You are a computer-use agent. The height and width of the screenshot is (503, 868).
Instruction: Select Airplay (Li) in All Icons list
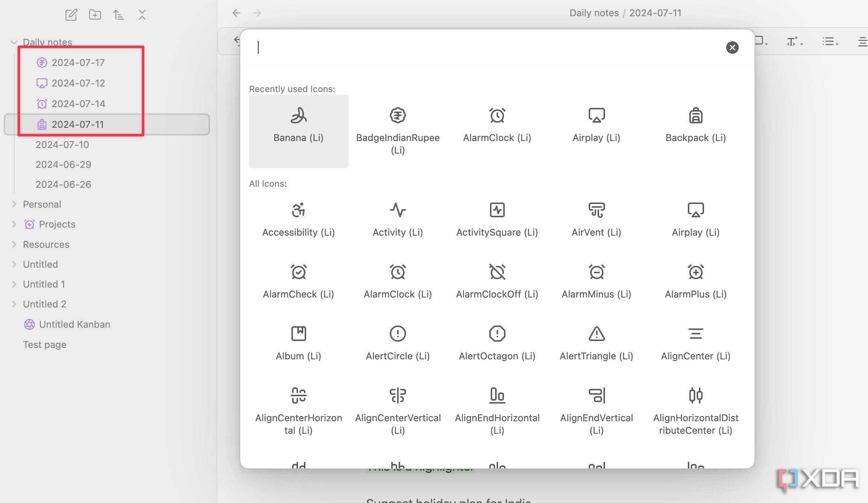pyautogui.click(x=696, y=220)
